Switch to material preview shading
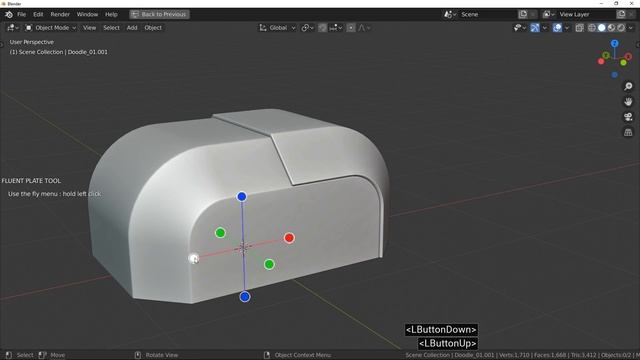The image size is (640, 360). [x=611, y=28]
